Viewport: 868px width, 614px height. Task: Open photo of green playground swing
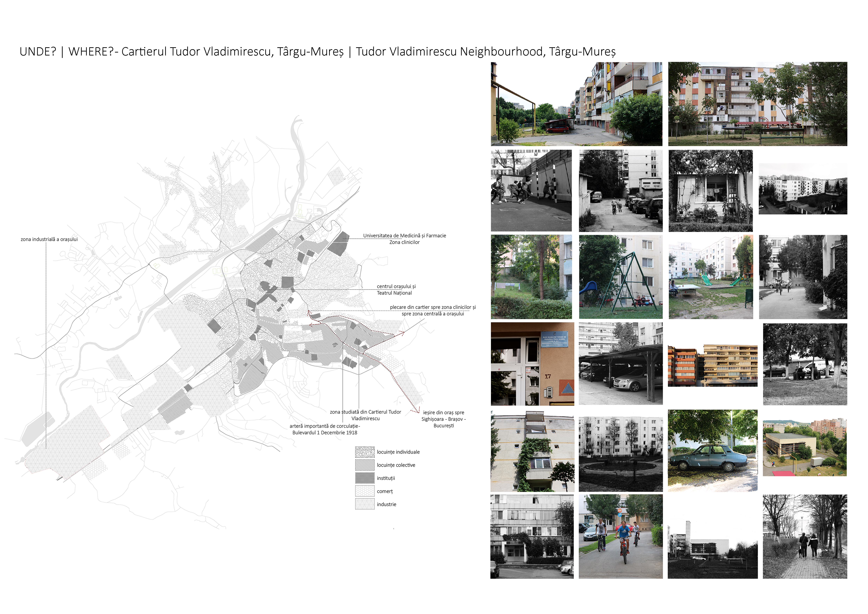620,277
